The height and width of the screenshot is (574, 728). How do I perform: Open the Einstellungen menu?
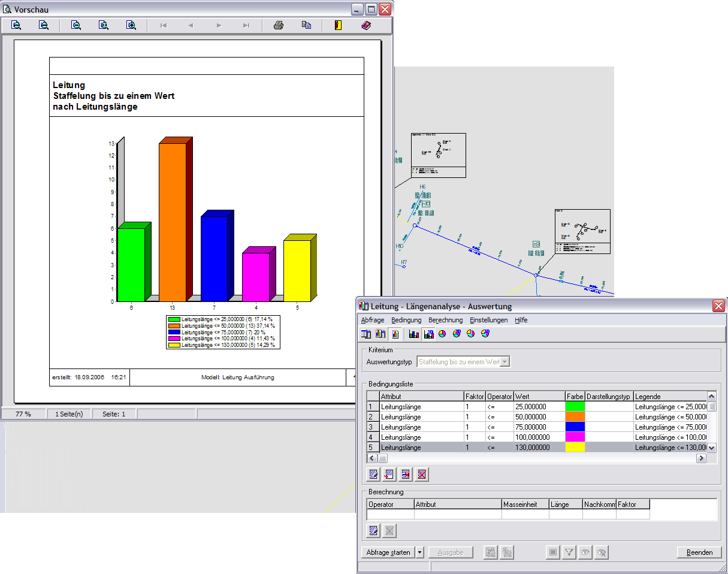488,320
